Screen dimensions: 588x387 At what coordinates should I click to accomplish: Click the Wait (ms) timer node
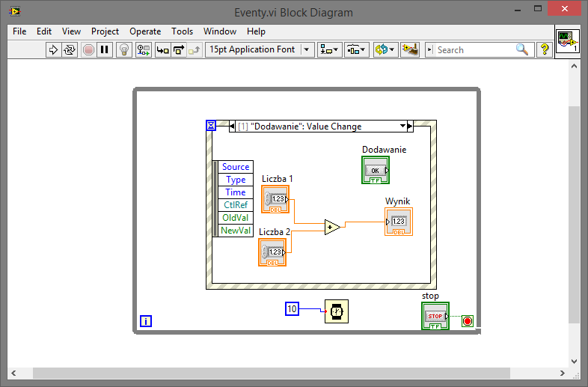click(x=337, y=310)
